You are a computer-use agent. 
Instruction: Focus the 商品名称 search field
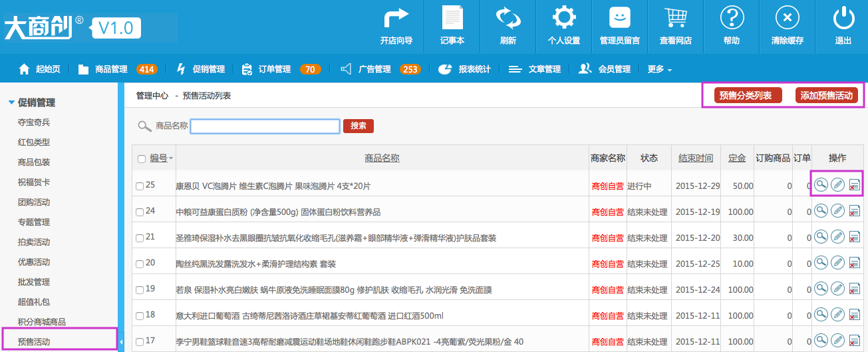click(x=265, y=126)
